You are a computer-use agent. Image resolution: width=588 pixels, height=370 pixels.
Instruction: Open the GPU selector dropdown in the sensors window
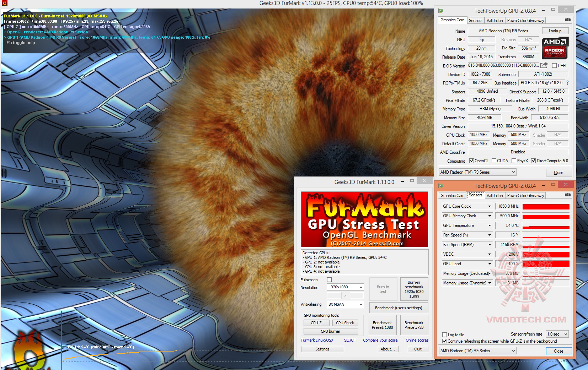477,351
